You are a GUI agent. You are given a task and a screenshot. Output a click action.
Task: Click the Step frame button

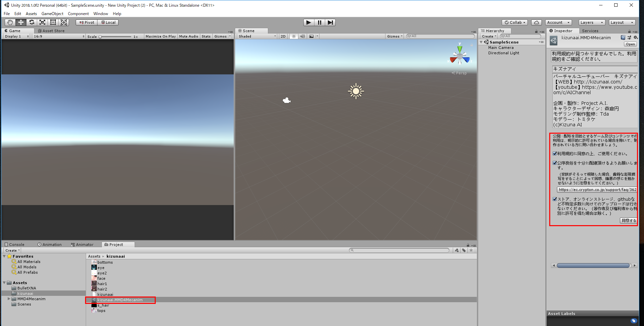[330, 22]
